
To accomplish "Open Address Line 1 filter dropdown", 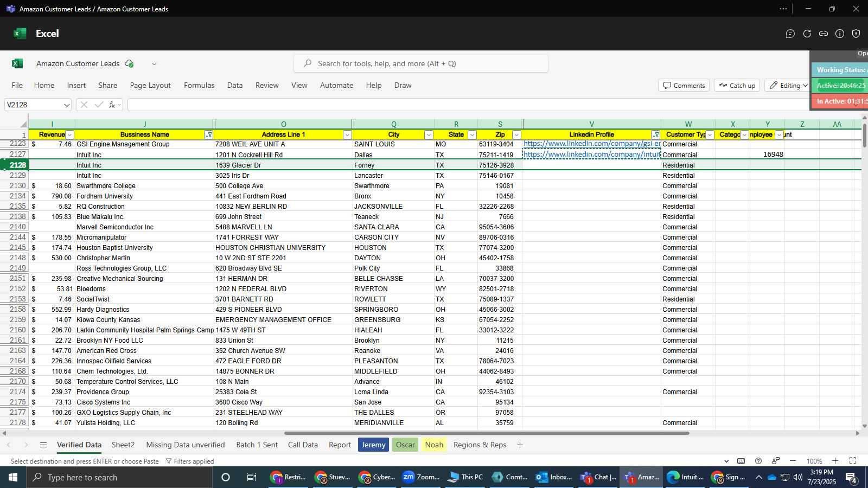I will click(347, 135).
